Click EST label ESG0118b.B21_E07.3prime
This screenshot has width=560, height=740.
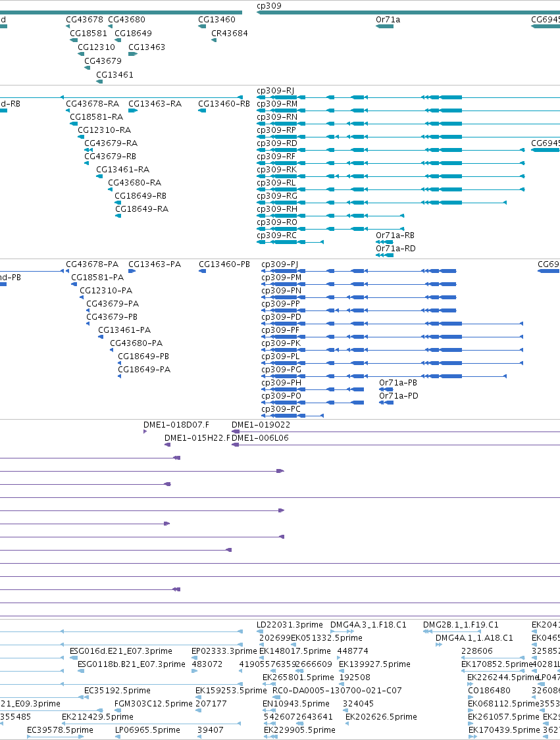(131, 664)
